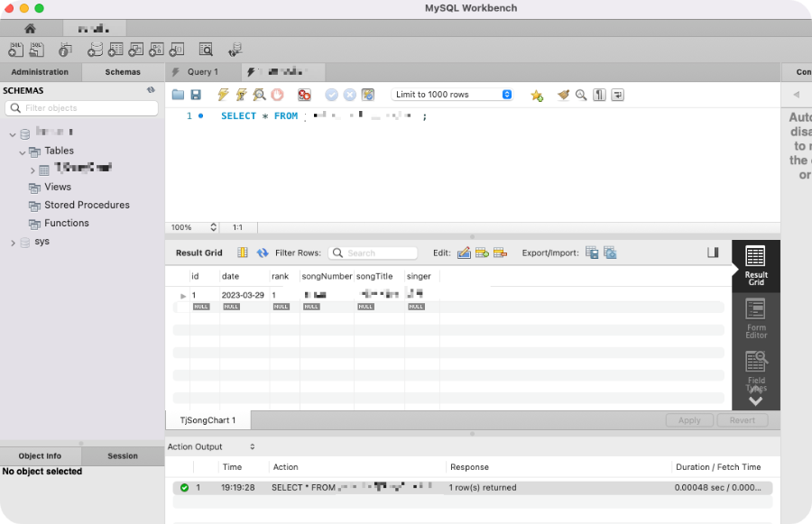Create a new SQL tab from main toolbar
Screen dimensions: 812x524
(15, 50)
